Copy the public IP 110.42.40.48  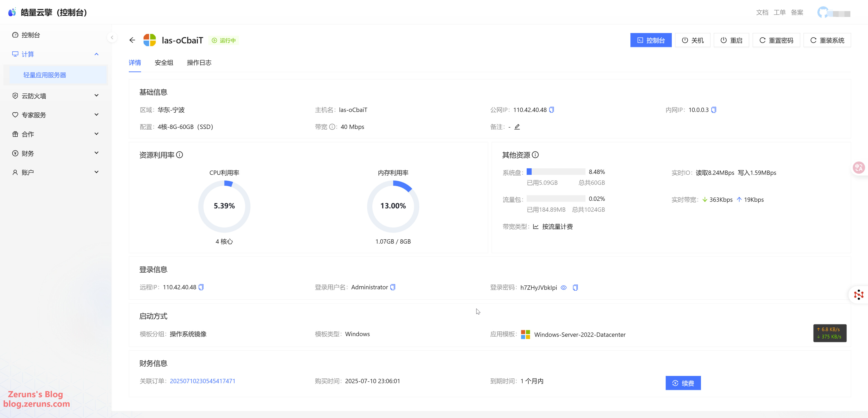(552, 110)
